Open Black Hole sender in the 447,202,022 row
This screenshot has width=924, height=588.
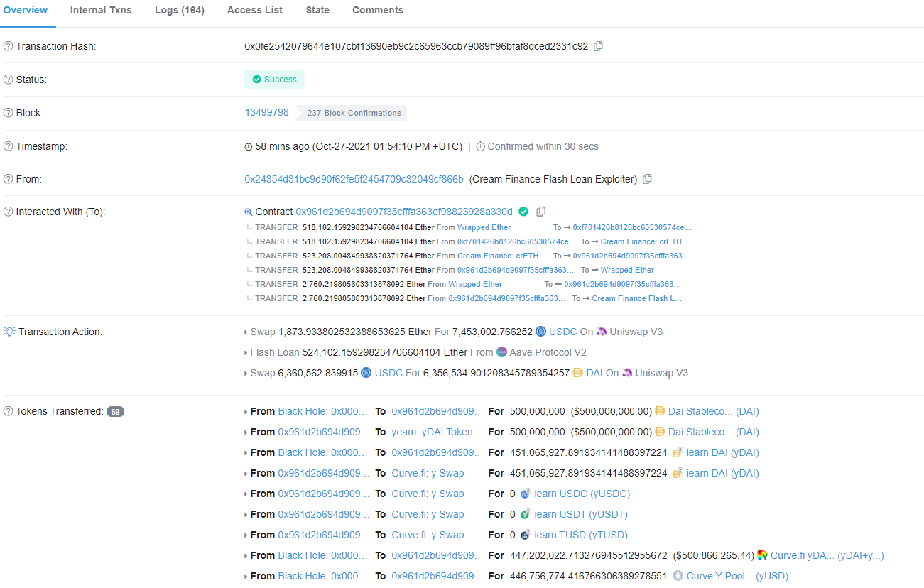323,555
